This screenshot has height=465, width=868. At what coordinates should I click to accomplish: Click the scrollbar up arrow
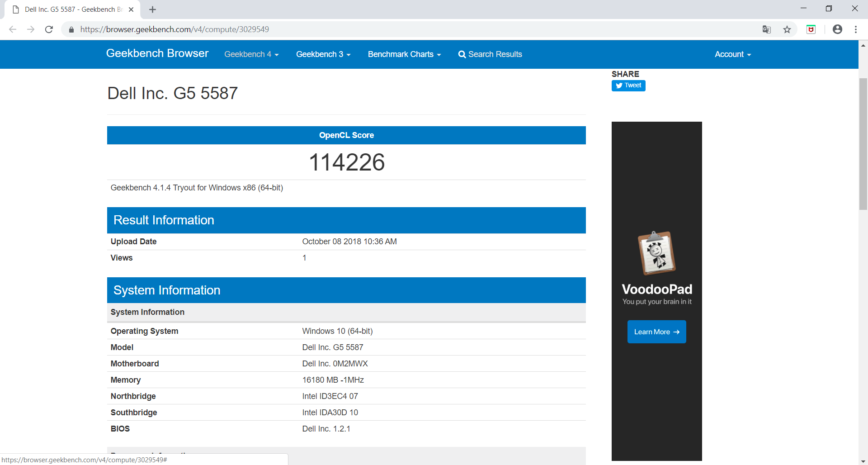click(863, 45)
